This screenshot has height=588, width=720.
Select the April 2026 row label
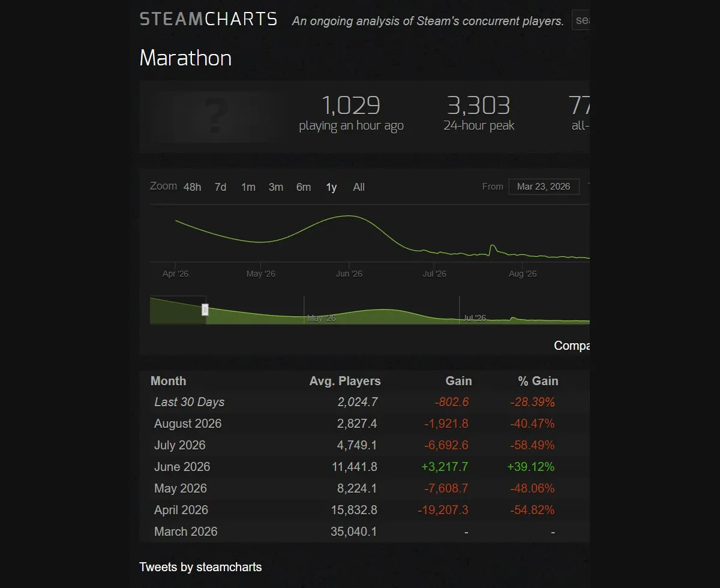(181, 510)
